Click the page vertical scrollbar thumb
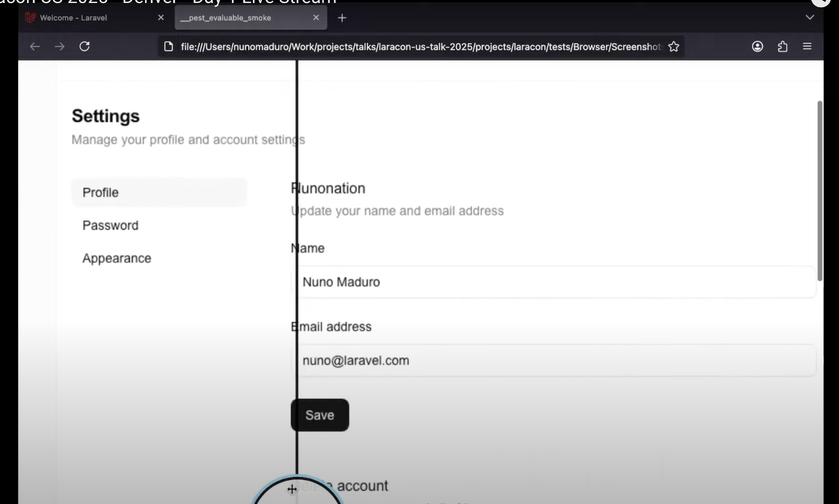839x504 pixels. [x=820, y=190]
